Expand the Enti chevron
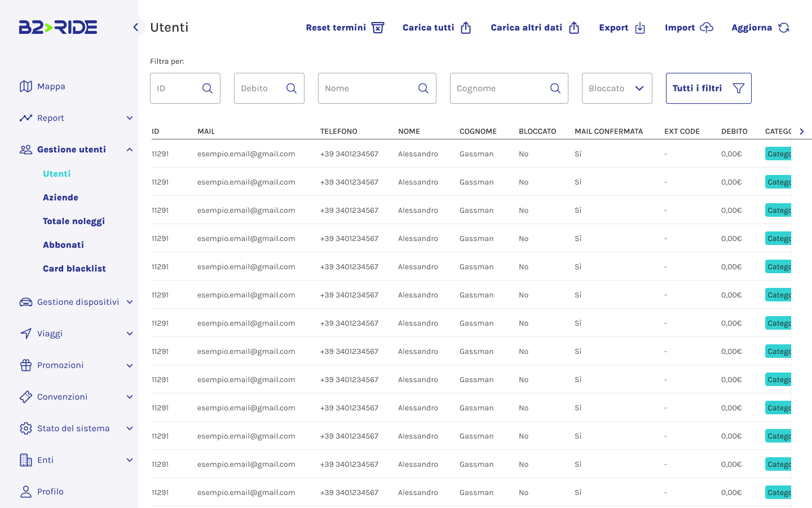The width and height of the screenshot is (812, 508). (130, 460)
